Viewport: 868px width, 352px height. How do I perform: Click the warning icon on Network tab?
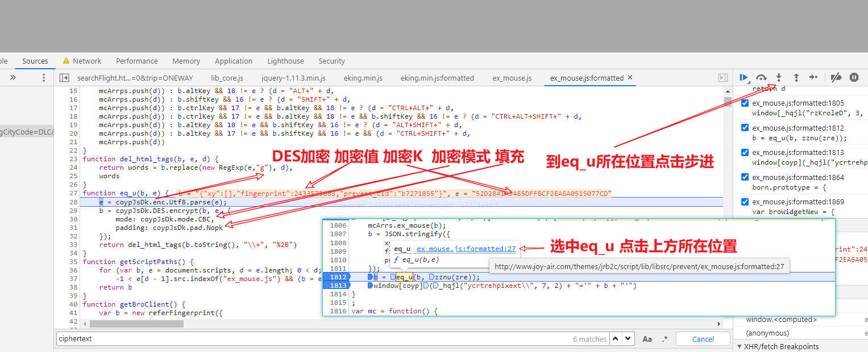67,60
